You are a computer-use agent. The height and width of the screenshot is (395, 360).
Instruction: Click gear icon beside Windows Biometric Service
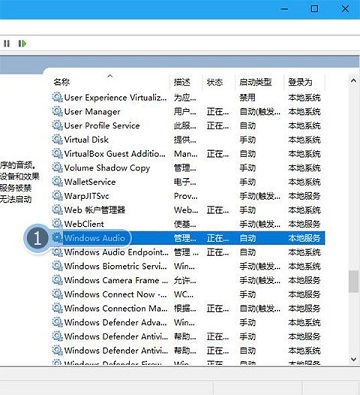tap(57, 266)
